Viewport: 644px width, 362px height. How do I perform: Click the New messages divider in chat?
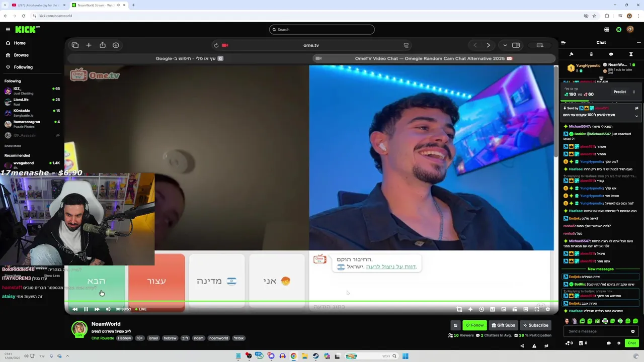601,269
